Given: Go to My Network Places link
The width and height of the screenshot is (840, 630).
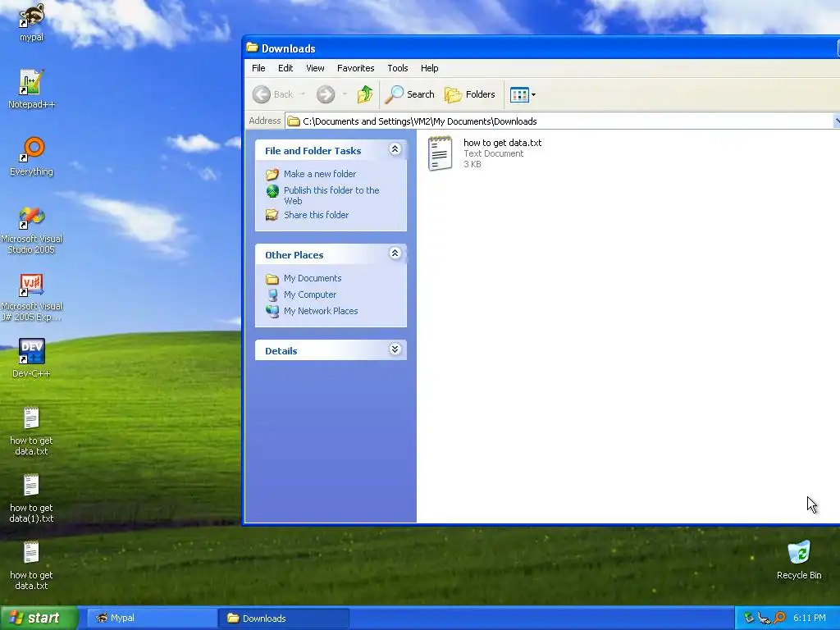Looking at the screenshot, I should pos(321,311).
